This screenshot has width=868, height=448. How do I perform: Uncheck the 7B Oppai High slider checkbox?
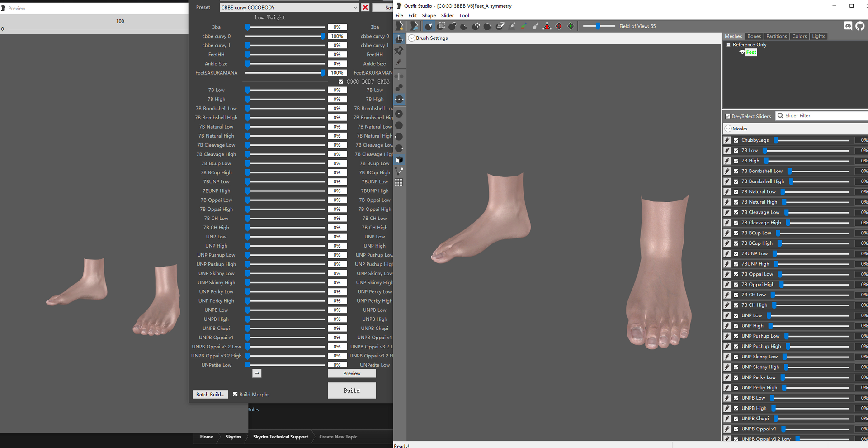[736, 285]
